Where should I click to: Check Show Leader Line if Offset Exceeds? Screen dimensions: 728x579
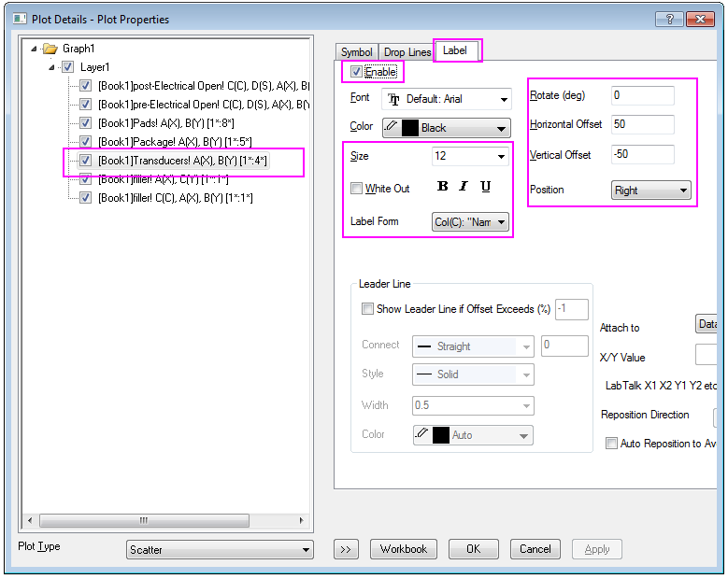coord(366,309)
